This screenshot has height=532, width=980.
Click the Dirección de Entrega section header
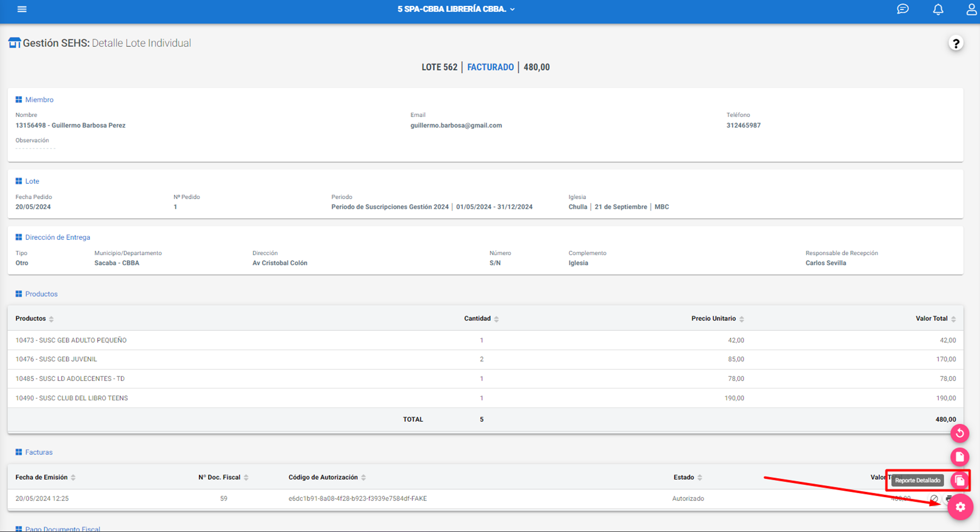pos(53,237)
